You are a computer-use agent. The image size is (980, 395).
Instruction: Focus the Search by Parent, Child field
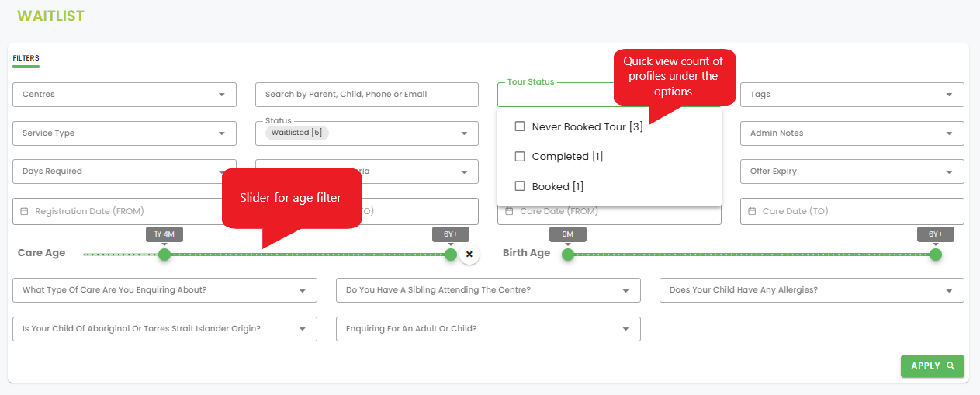click(366, 95)
